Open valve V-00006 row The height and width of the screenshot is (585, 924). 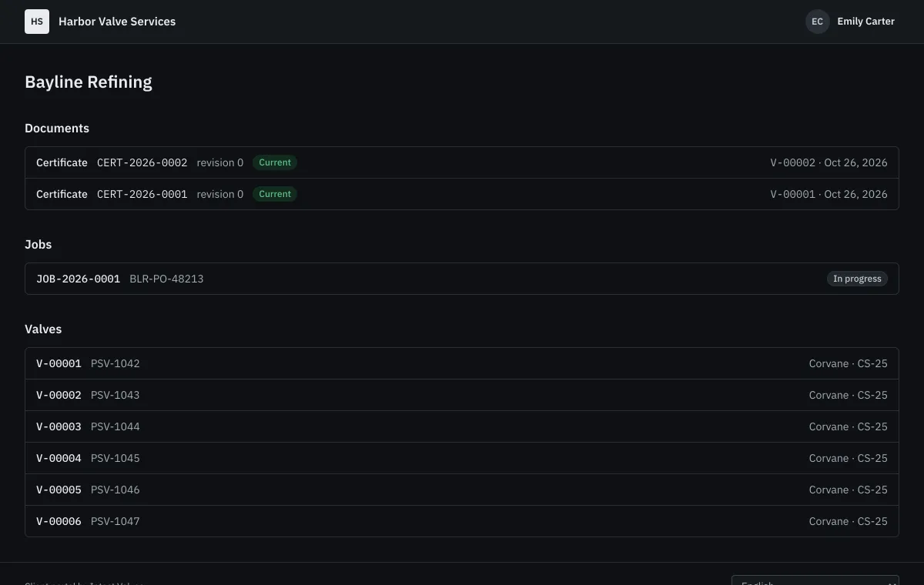(x=462, y=521)
